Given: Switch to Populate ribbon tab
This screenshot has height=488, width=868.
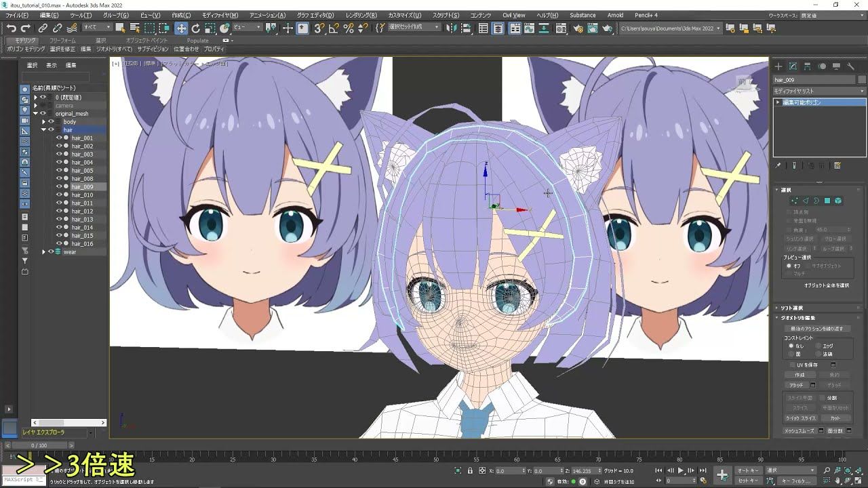Looking at the screenshot, I should (198, 41).
